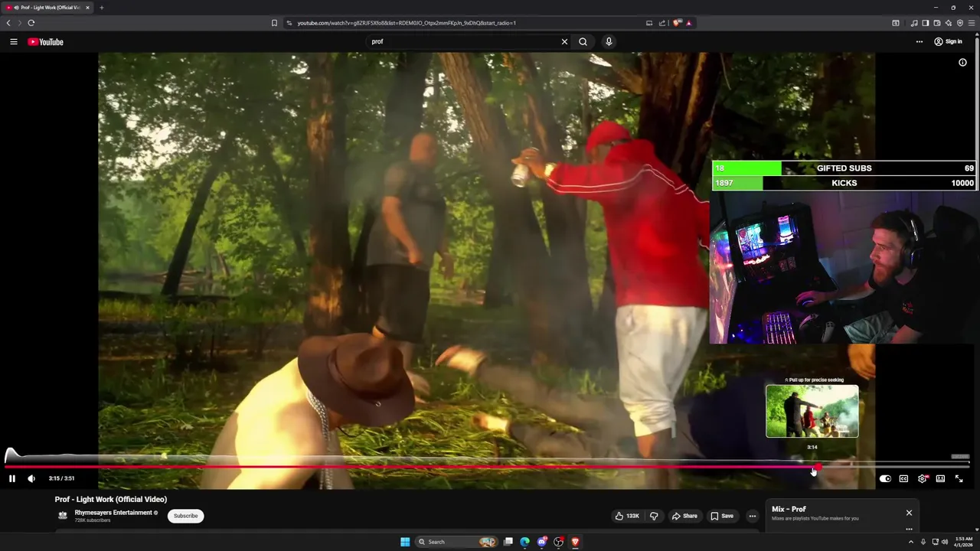
Task: Pause the video
Action: pos(12,478)
